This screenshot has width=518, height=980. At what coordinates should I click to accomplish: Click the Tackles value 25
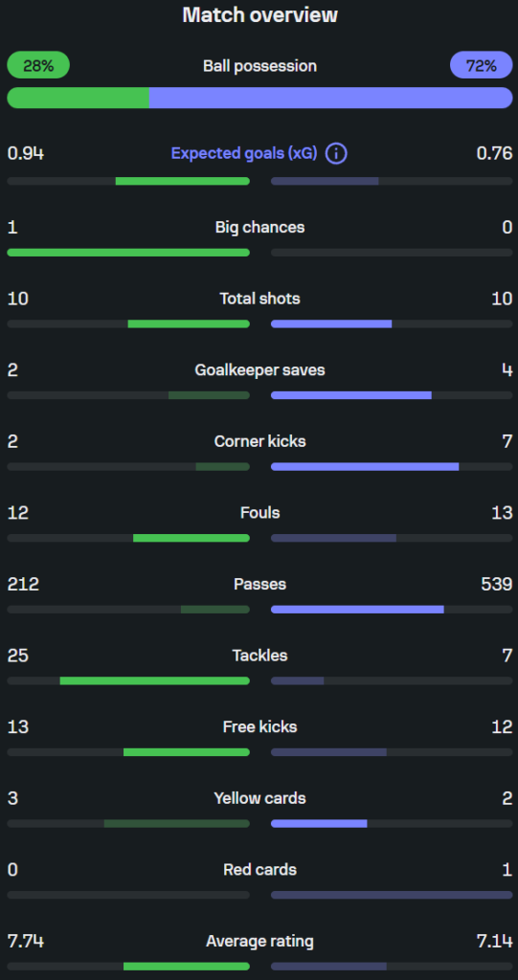point(17,656)
